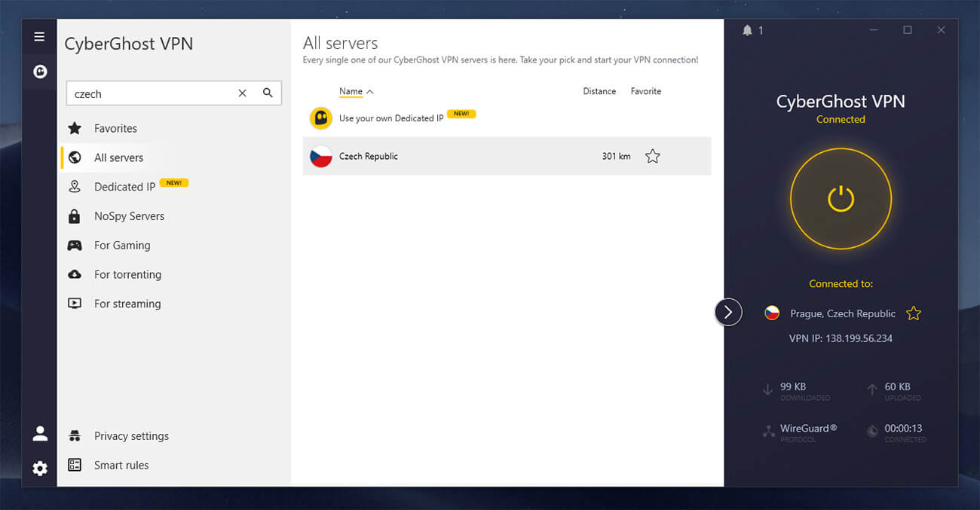The height and width of the screenshot is (510, 980).
Task: Click the Privacy settings spy icon
Action: (75, 436)
